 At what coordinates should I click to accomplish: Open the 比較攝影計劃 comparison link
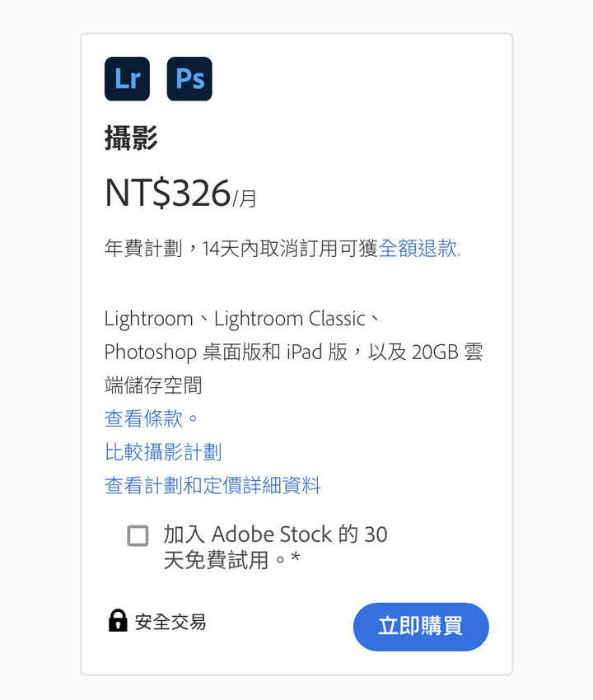pos(163,452)
